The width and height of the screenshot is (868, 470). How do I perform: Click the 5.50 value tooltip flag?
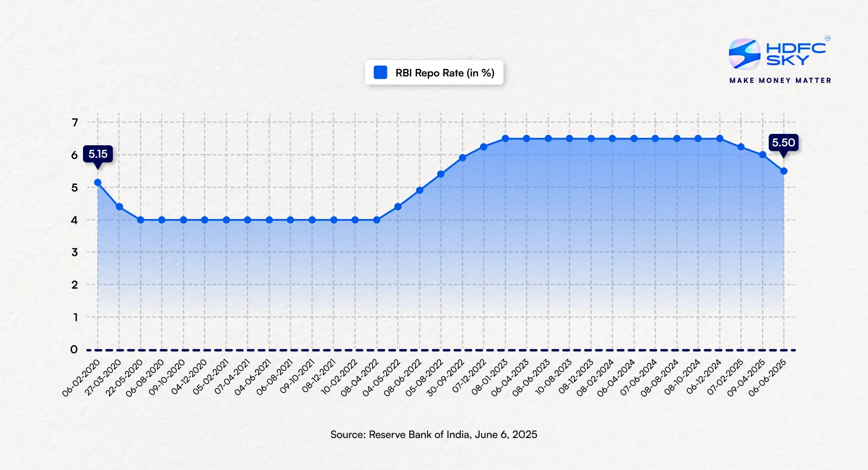pos(783,143)
